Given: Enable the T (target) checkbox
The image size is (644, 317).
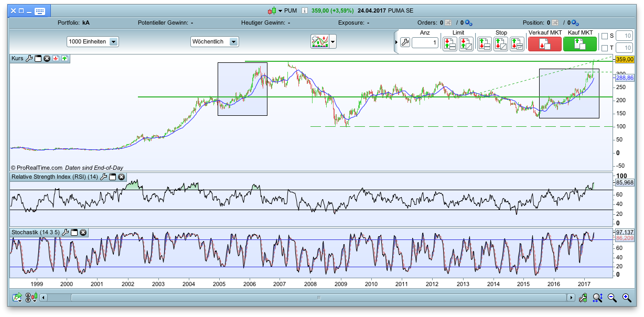Looking at the screenshot, I should [x=605, y=49].
